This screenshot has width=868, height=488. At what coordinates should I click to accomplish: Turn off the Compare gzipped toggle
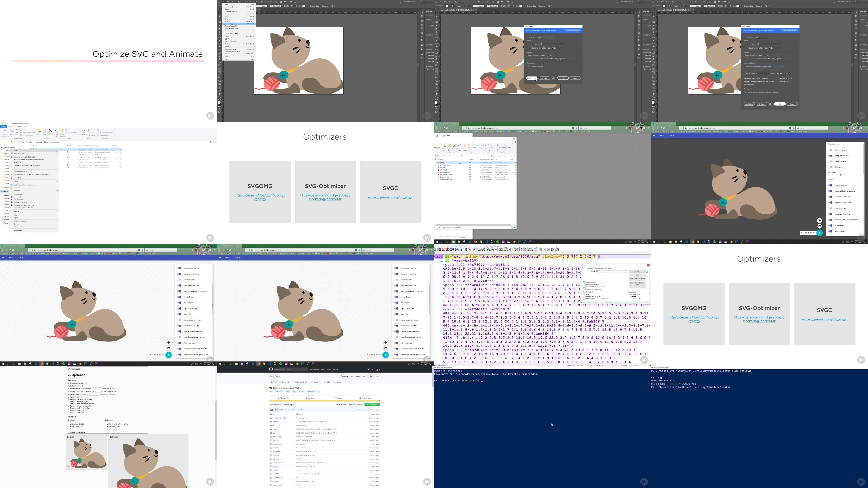831,156
